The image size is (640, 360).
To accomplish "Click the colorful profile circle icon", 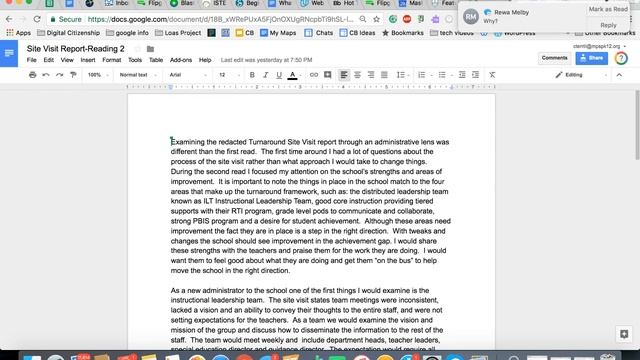I will pos(621,58).
